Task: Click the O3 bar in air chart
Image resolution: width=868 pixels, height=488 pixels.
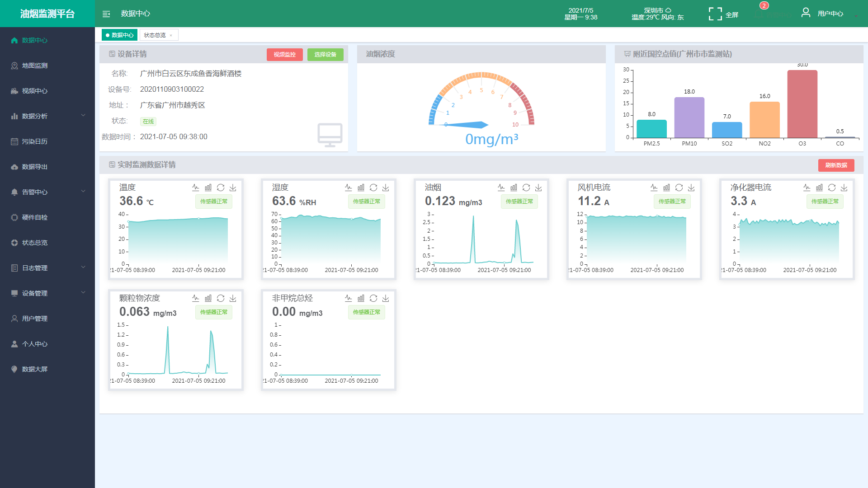Action: pos(802,104)
